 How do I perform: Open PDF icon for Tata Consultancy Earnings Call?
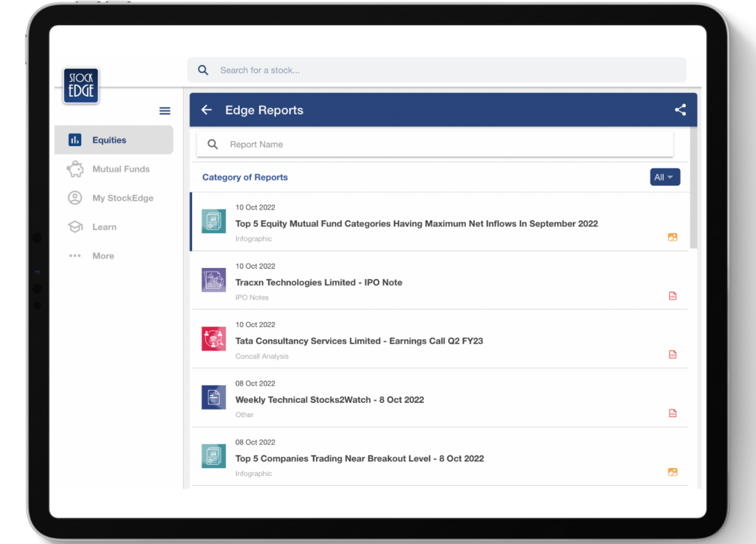pyautogui.click(x=673, y=354)
